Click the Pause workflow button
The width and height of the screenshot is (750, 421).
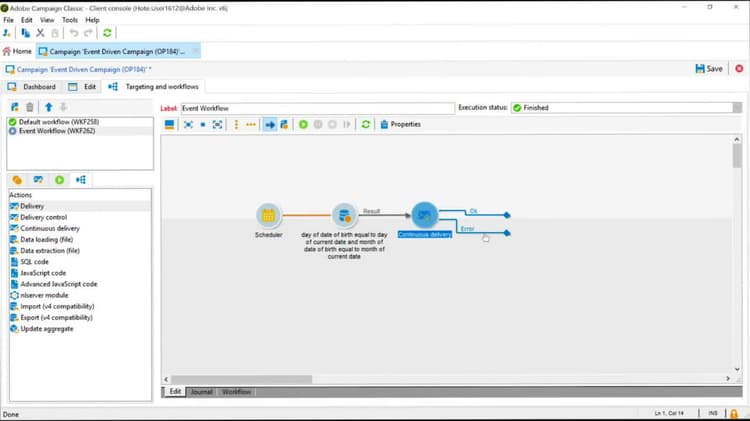pyautogui.click(x=318, y=124)
